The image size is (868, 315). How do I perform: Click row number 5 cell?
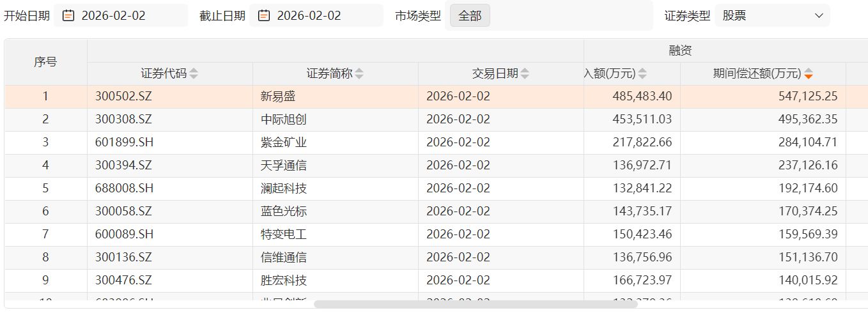45,189
